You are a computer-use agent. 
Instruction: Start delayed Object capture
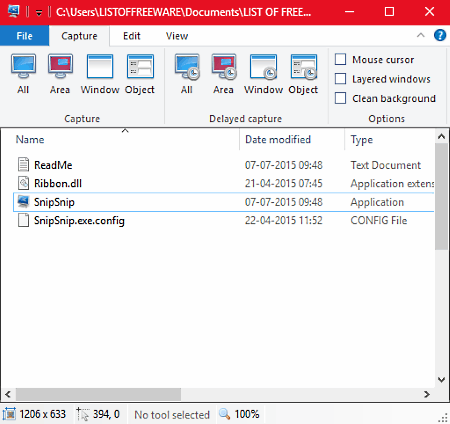303,74
